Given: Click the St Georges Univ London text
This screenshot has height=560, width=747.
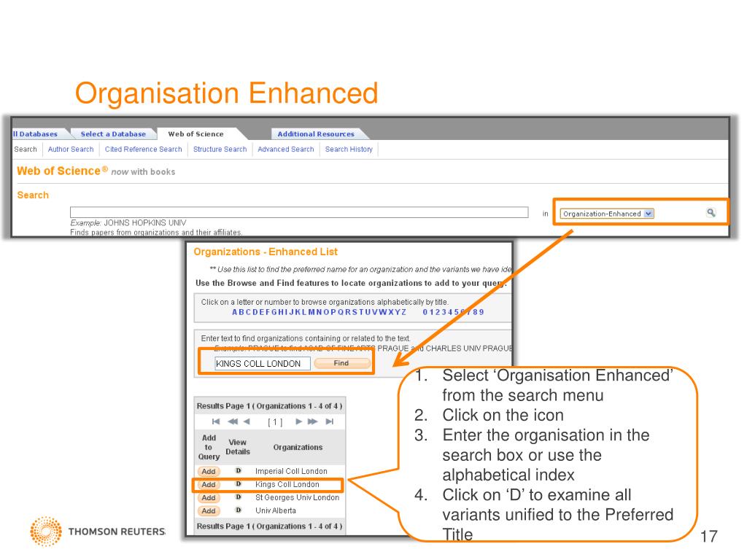Looking at the screenshot, I should click(298, 497).
